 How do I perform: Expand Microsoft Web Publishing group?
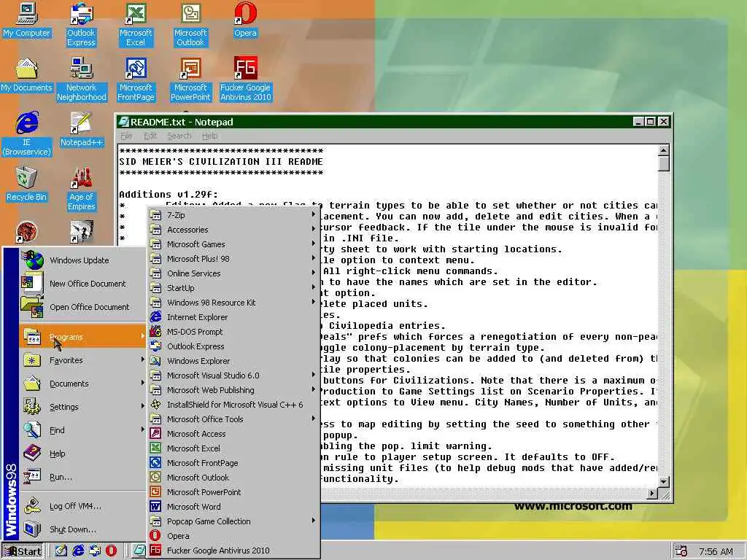pos(233,390)
